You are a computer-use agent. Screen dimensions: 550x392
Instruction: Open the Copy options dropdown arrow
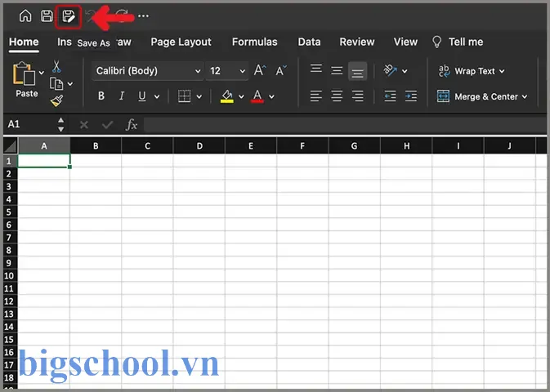click(70, 84)
